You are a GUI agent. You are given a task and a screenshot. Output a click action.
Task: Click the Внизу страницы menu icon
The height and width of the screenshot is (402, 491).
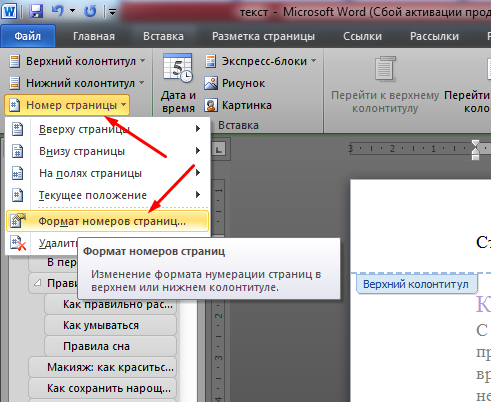pyautogui.click(x=17, y=151)
